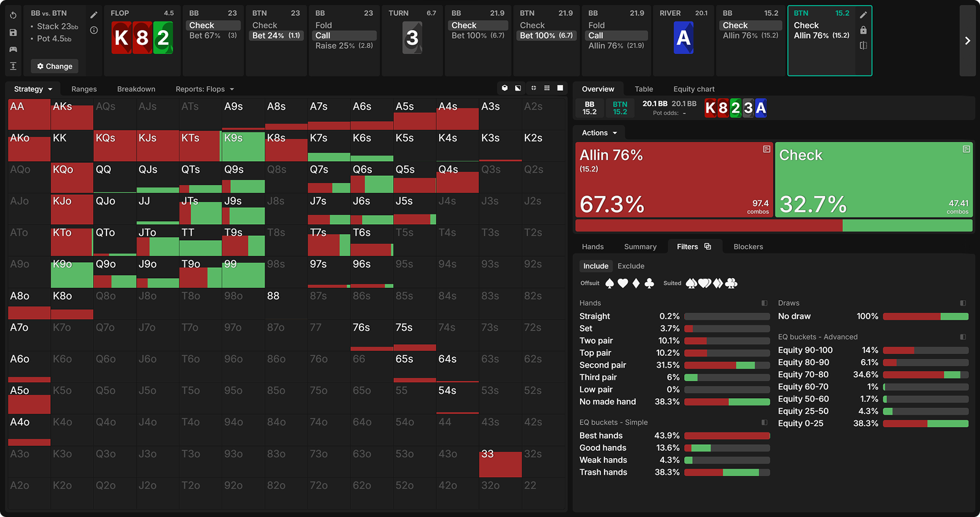Click the reset/undo arrow icon
The width and height of the screenshot is (980, 517).
(13, 15)
